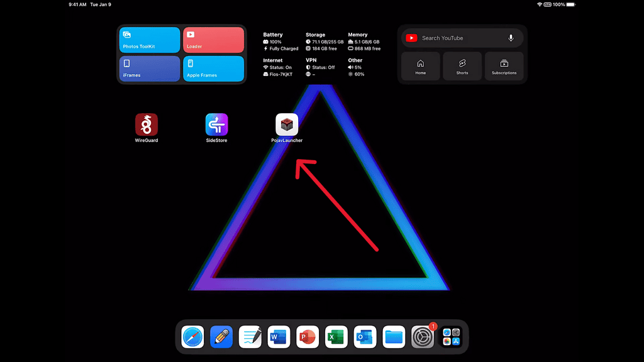644x362 pixels.
Task: Open YouTube Home from the widget
Action: pos(421,66)
